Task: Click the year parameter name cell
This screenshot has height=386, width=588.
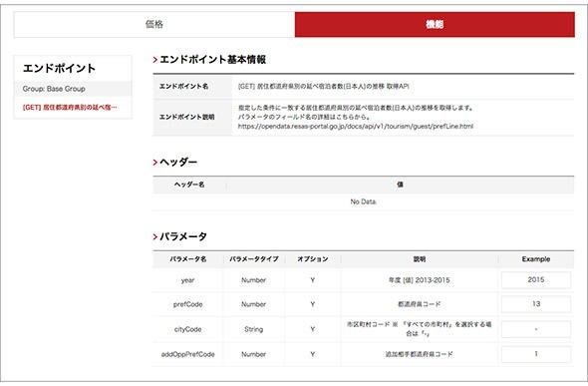Action: [188, 280]
